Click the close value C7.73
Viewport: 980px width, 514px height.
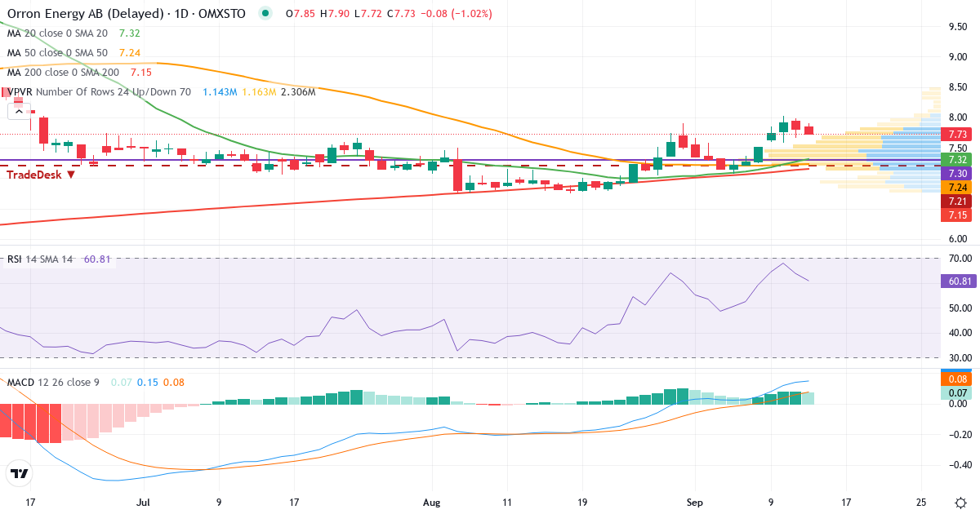pos(401,14)
